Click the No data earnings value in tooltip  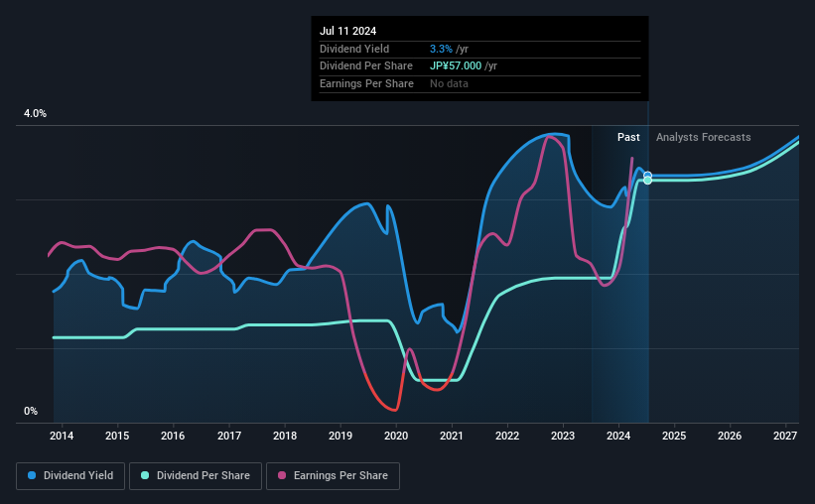(x=449, y=83)
